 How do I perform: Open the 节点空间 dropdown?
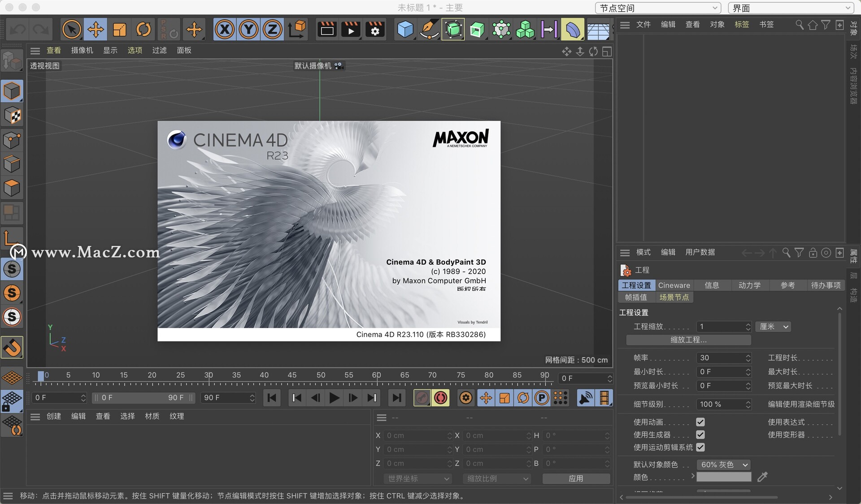coord(658,8)
